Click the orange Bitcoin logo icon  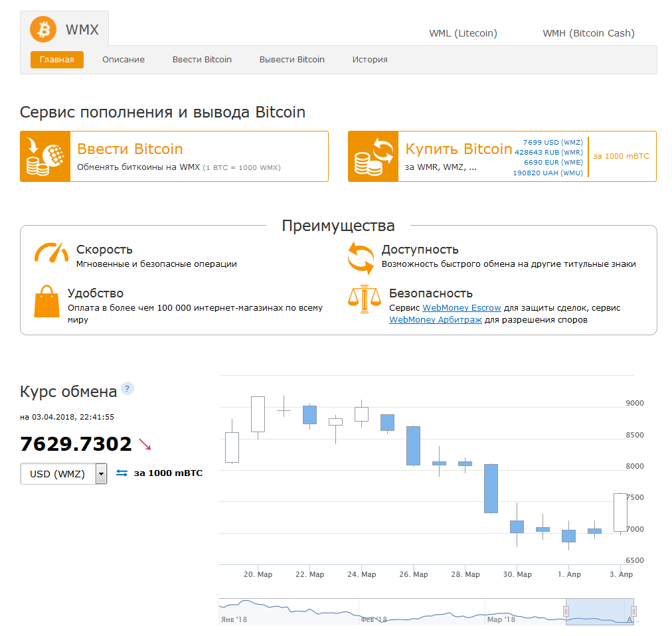click(43, 30)
